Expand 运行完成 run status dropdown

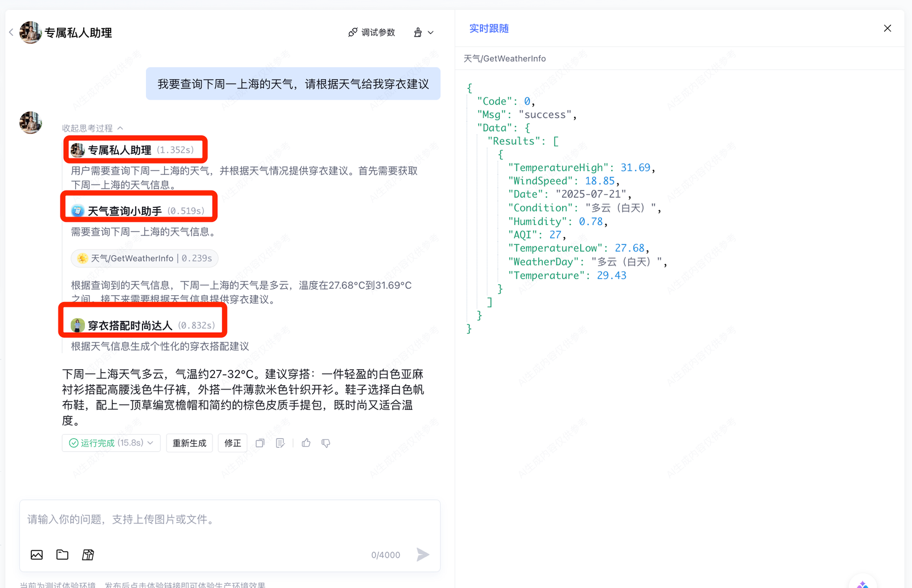coord(111,443)
